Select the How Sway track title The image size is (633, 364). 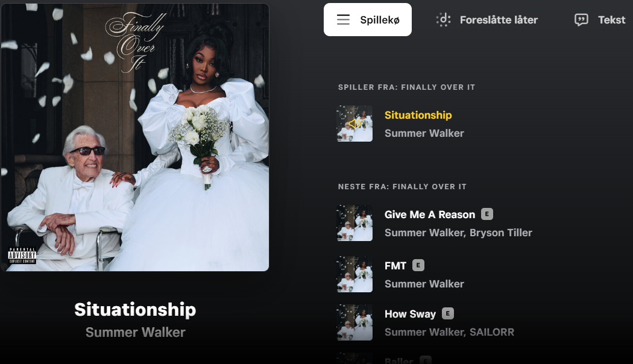(x=410, y=313)
